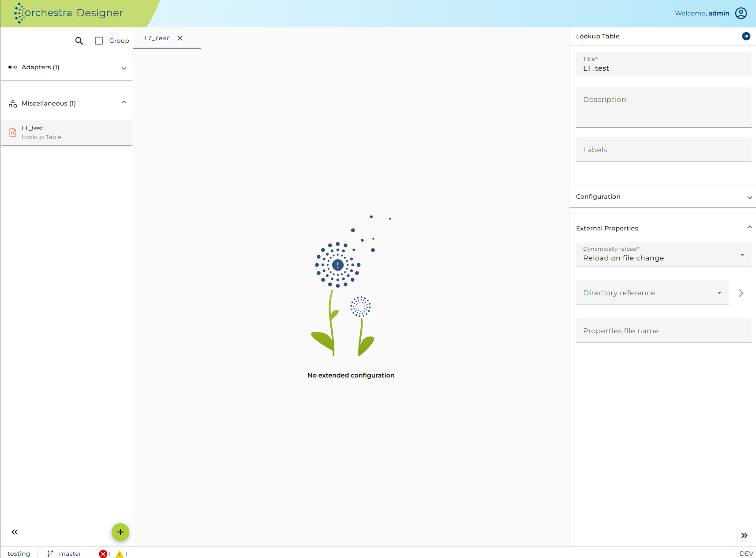The height and width of the screenshot is (558, 756).
Task: Switch to the LT_test tab
Action: pos(157,38)
